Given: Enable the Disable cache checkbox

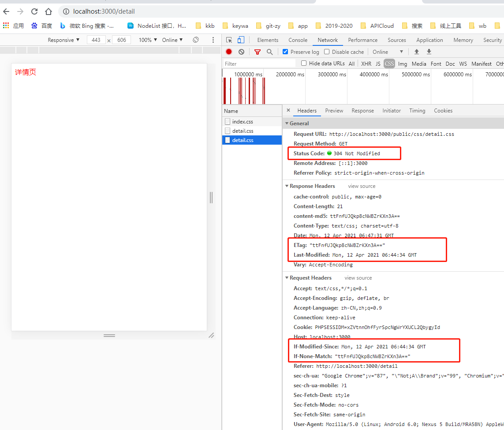Looking at the screenshot, I should tap(327, 52).
